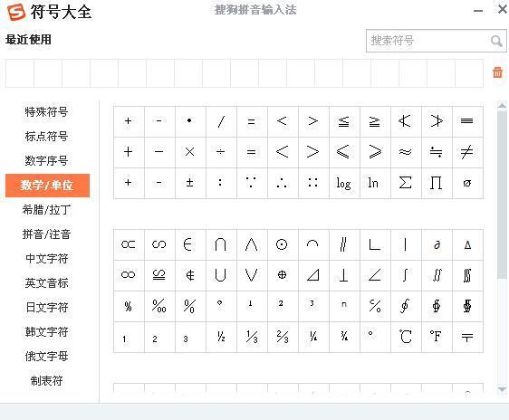The width and height of the screenshot is (509, 420).
Task: Select the 标点符号 category
Action: 47,136
